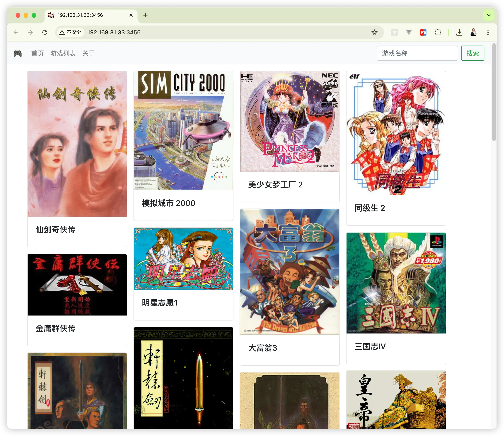Open the 皇帝 game cover image

pos(396,400)
